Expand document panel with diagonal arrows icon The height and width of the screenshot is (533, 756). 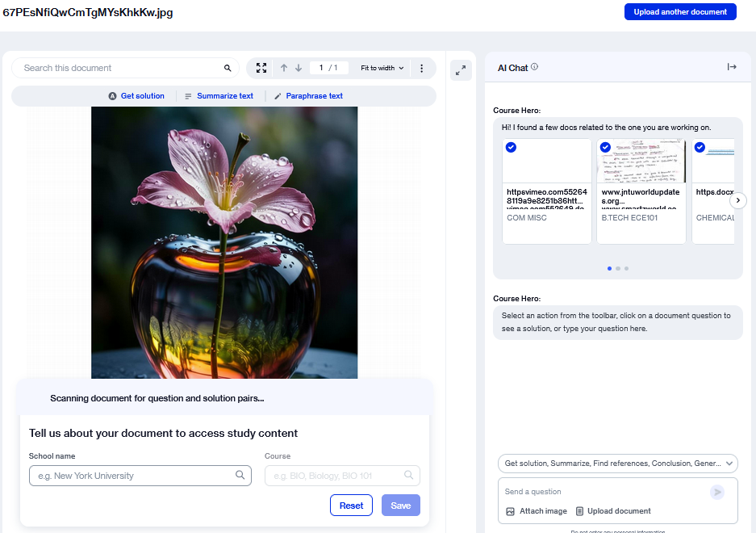tap(460, 70)
